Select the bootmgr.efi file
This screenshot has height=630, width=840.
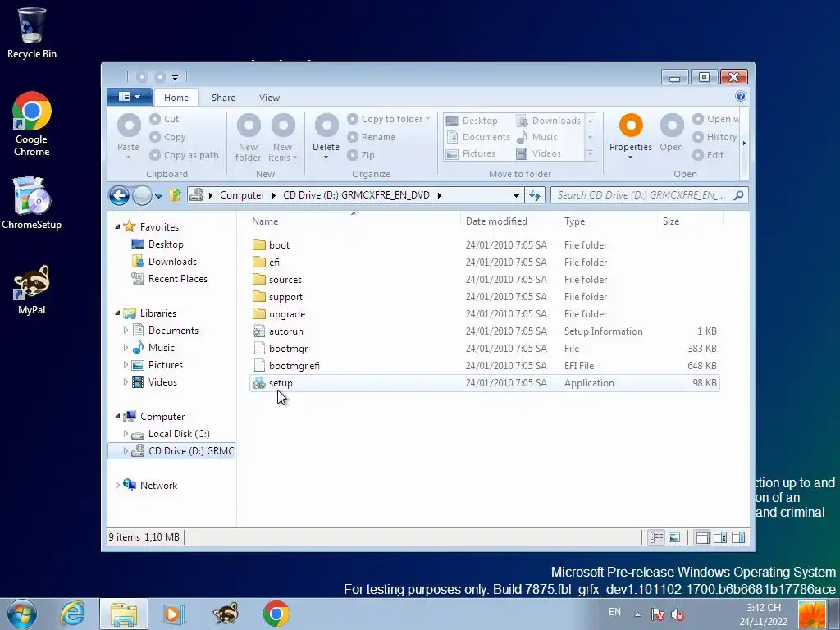click(484, 365)
